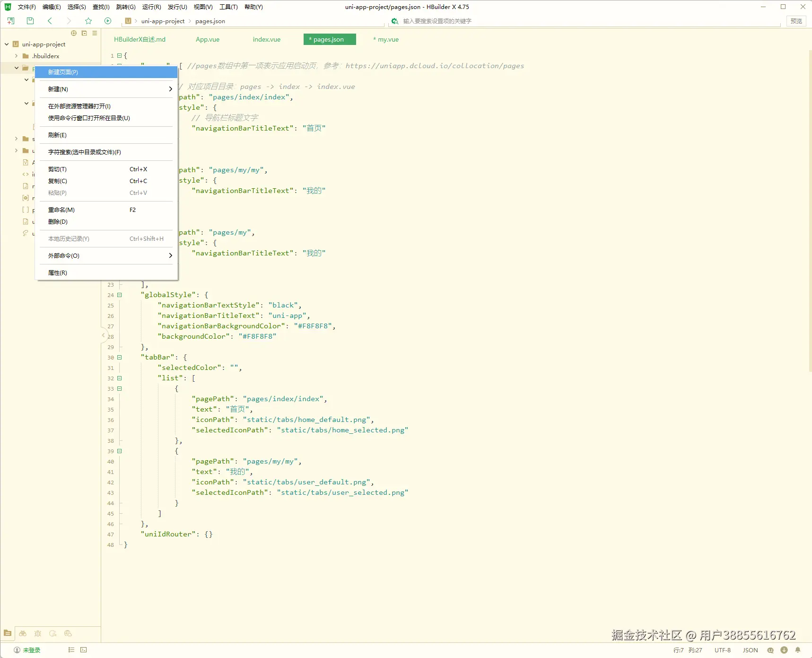Fold the tabBar block at line 30
Image resolution: width=812 pixels, height=658 pixels.
[x=119, y=357]
